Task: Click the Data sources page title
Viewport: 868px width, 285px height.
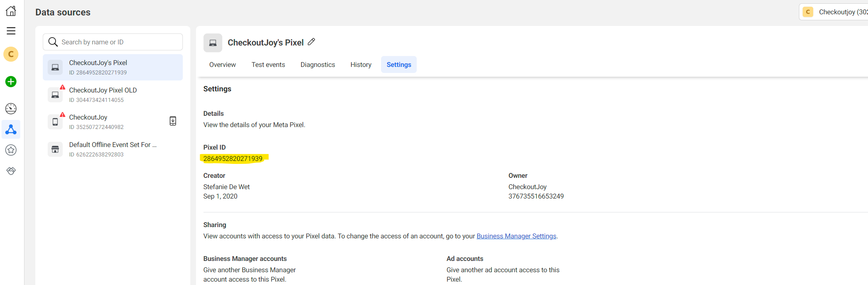Action: (63, 12)
